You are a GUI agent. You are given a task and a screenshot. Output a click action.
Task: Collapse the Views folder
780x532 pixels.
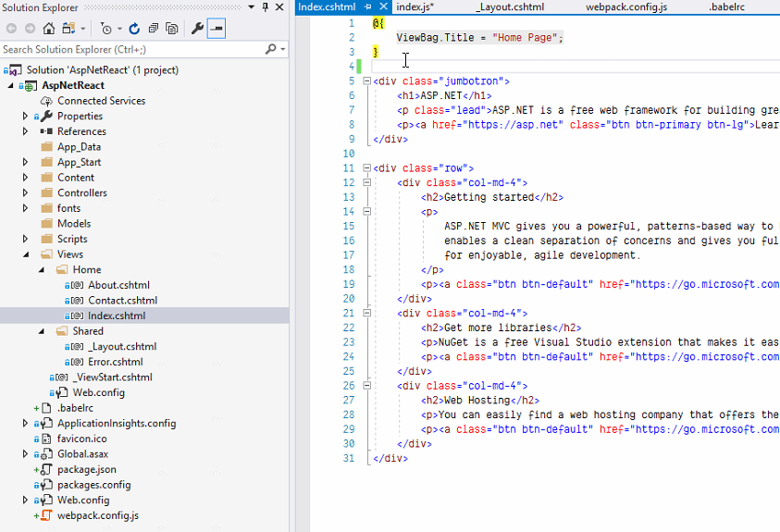click(x=26, y=254)
